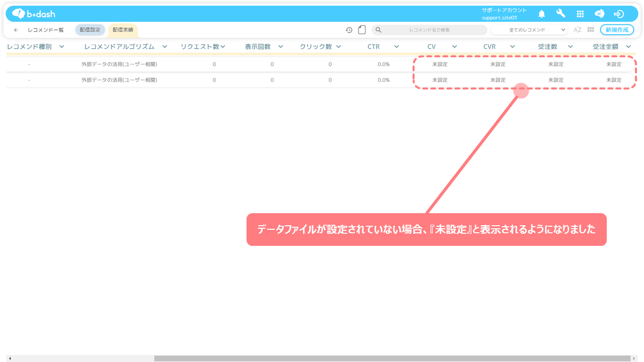
Task: Open the apps grid menu
Action: click(x=580, y=14)
